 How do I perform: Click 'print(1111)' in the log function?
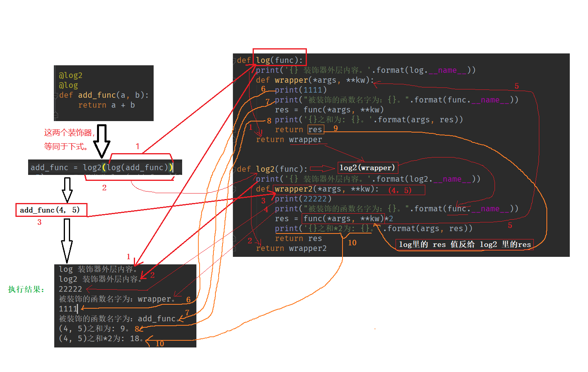(301, 90)
